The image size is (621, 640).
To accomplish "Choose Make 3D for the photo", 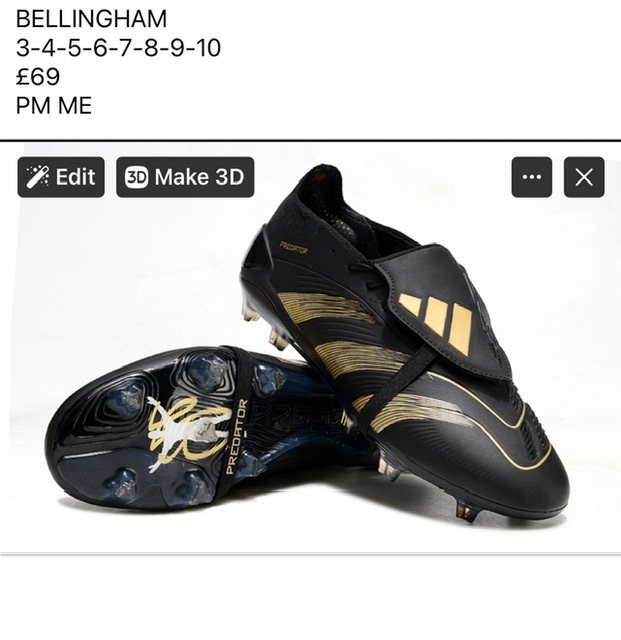I will [185, 177].
